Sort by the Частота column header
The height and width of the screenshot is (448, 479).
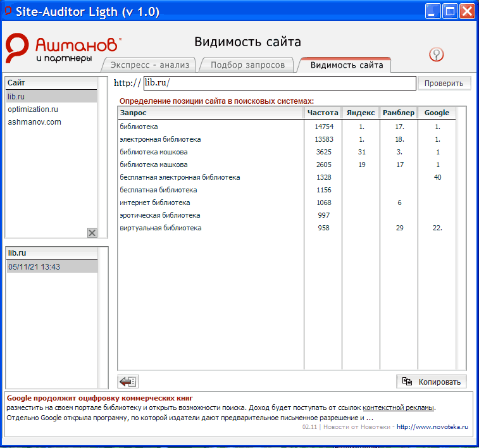(x=323, y=113)
